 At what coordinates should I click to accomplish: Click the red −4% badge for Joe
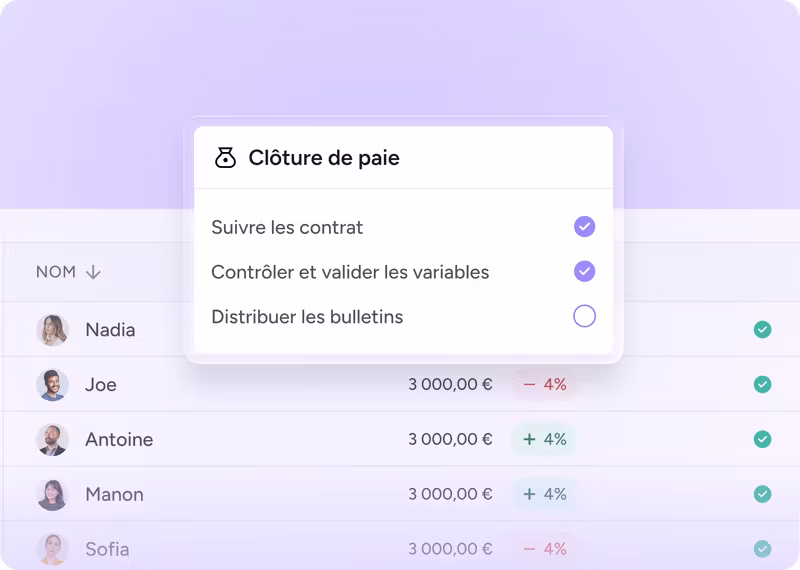click(544, 384)
